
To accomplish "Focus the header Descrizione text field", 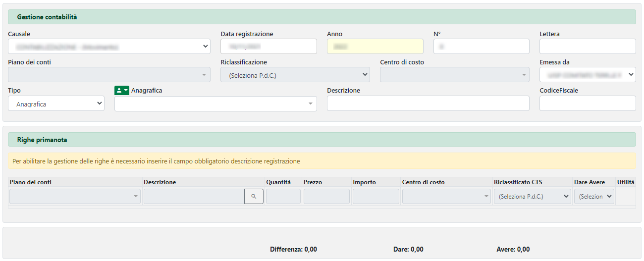I will pos(428,104).
